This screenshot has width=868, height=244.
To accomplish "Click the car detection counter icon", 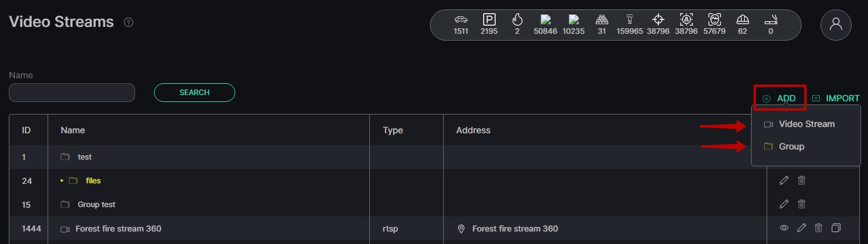I will [461, 19].
